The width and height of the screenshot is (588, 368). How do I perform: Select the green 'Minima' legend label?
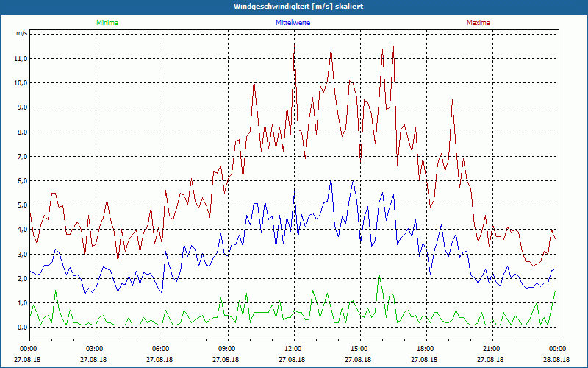[107, 23]
